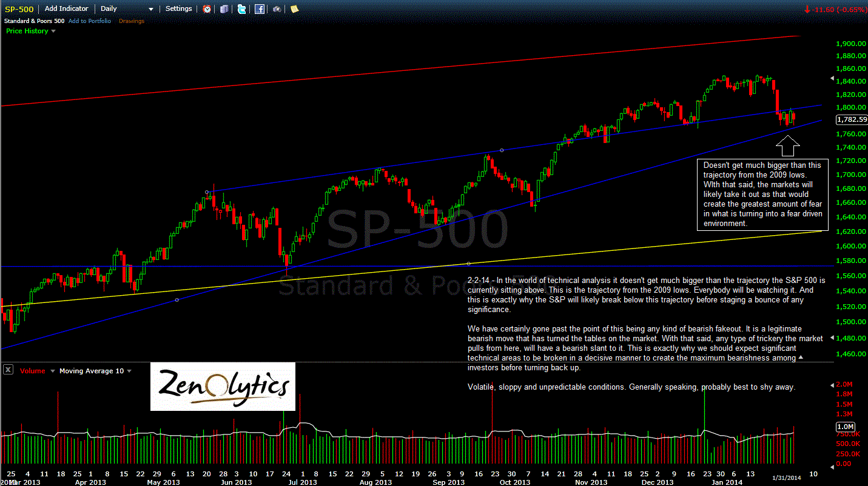Open the chart Settings menu
The width and height of the screenshot is (868, 486).
pos(179,9)
